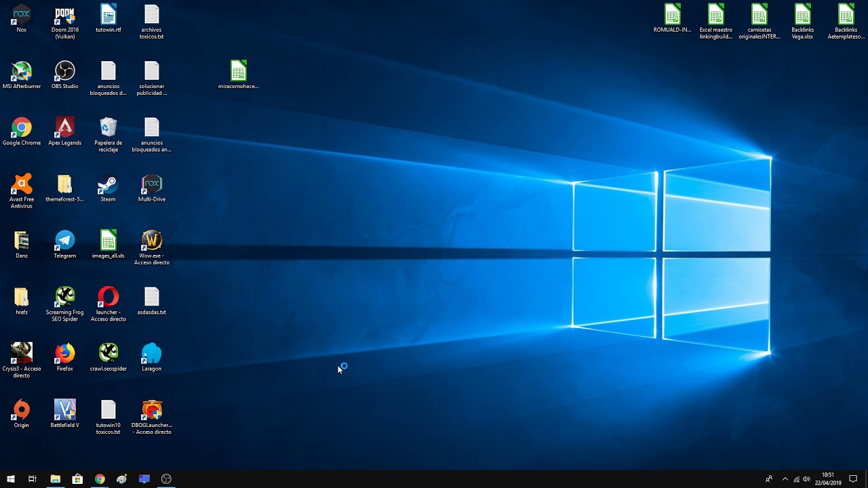This screenshot has width=868, height=488.
Task: Open the Steam desktop shortcut
Action: point(108,188)
